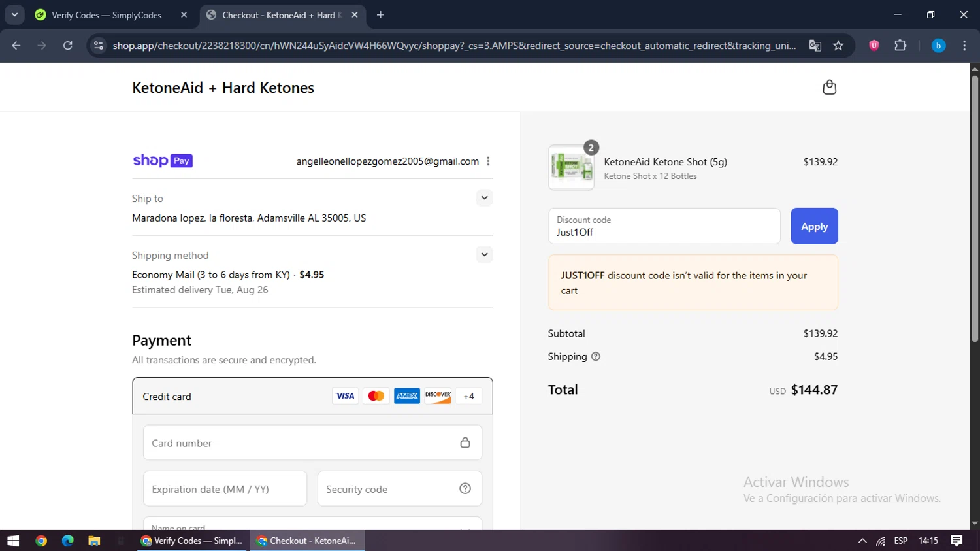Image resolution: width=980 pixels, height=551 pixels.
Task: Click the Mastercard logo
Action: click(x=376, y=396)
